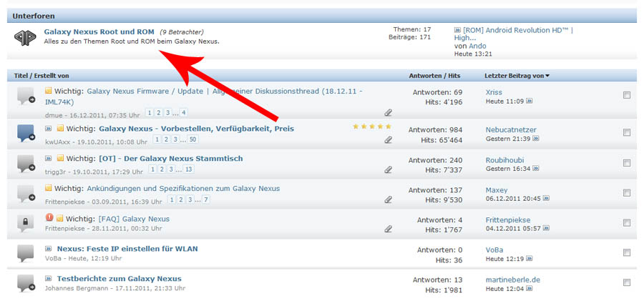Image resolution: width=644 pixels, height=301 pixels.
Task: Sort by Hits column header
Action: (x=454, y=76)
